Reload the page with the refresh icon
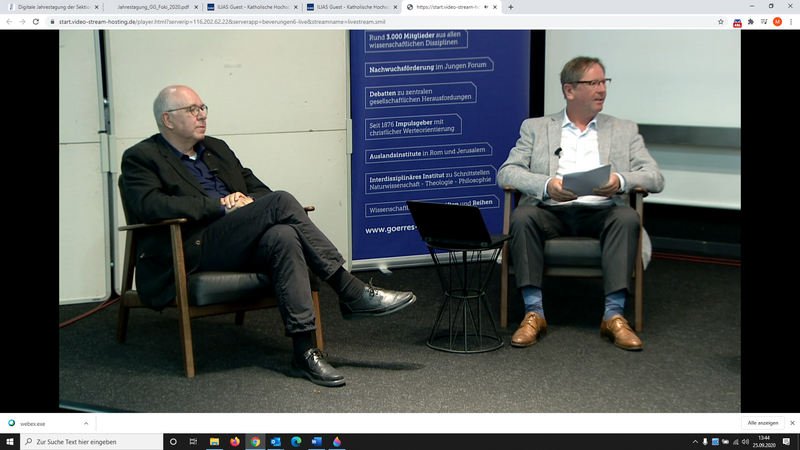800x450 pixels. [37, 21]
